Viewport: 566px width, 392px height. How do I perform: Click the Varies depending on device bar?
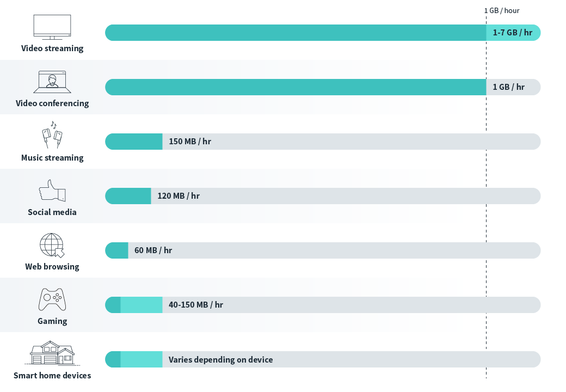click(323, 359)
